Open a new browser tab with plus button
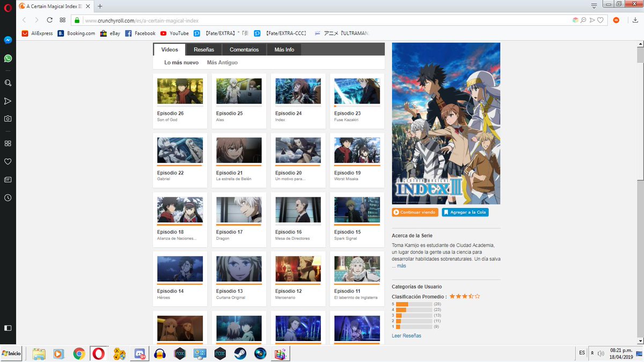644x362 pixels. click(x=100, y=6)
